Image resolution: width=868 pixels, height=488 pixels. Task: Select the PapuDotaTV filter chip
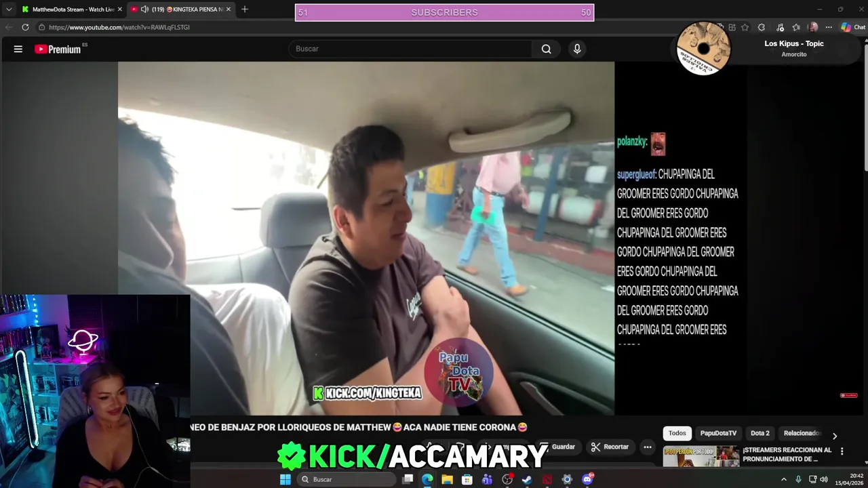point(718,433)
